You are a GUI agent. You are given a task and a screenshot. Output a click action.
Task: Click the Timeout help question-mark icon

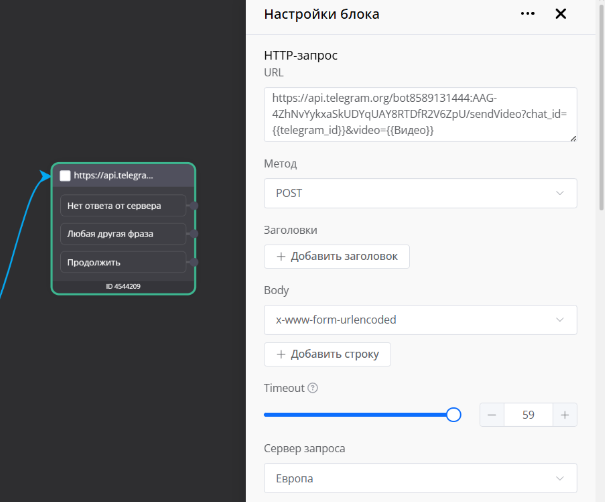(313, 388)
